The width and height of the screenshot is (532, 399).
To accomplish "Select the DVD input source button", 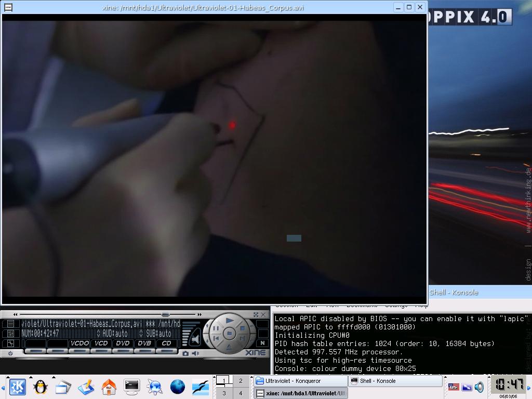I will click(123, 343).
